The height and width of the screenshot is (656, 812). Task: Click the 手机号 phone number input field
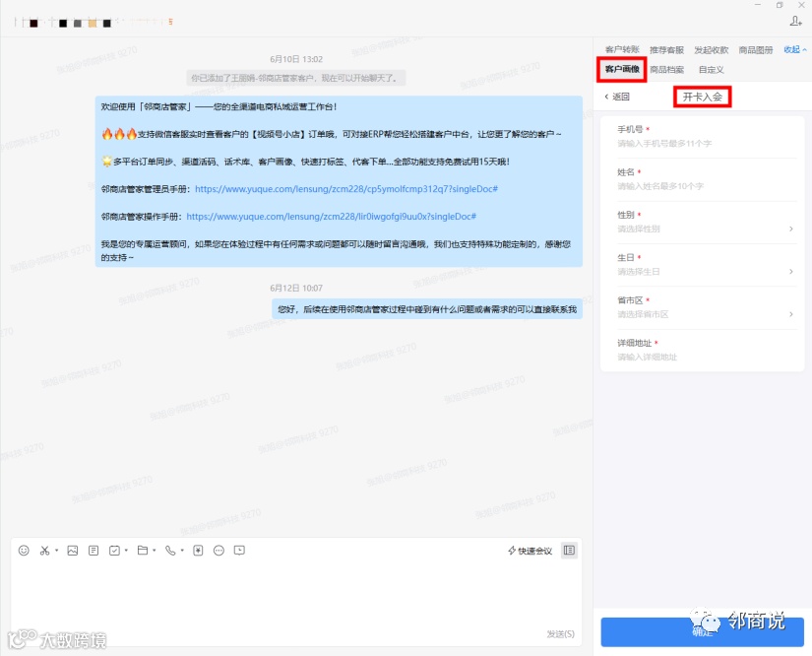coord(707,144)
